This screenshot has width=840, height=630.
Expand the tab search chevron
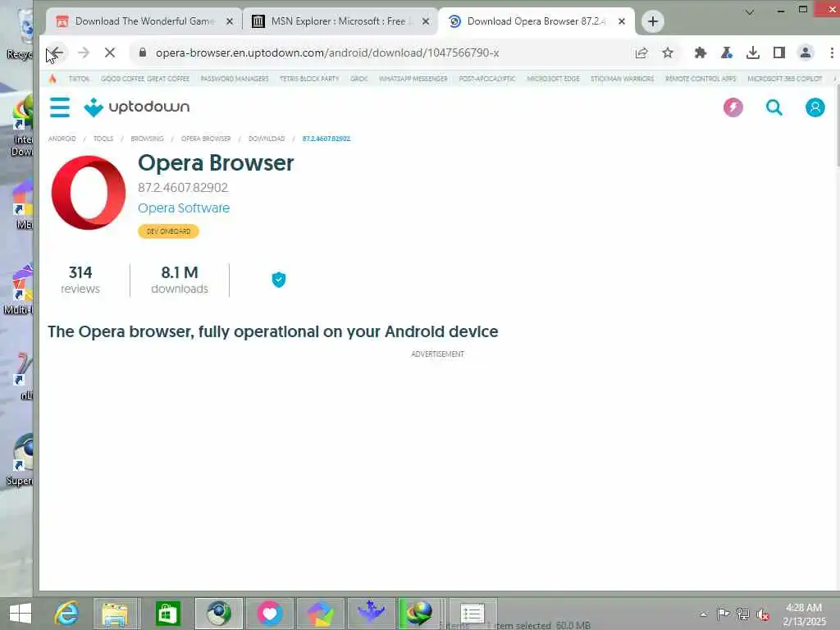750,11
